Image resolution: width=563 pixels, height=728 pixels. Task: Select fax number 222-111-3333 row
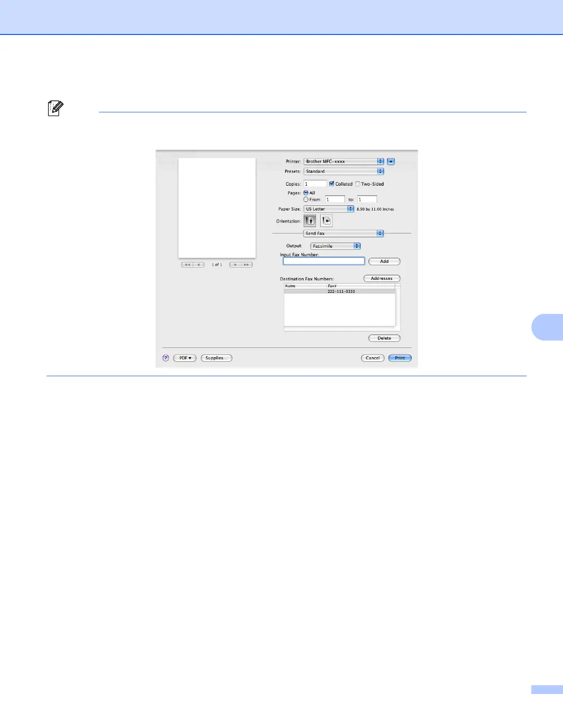339,291
